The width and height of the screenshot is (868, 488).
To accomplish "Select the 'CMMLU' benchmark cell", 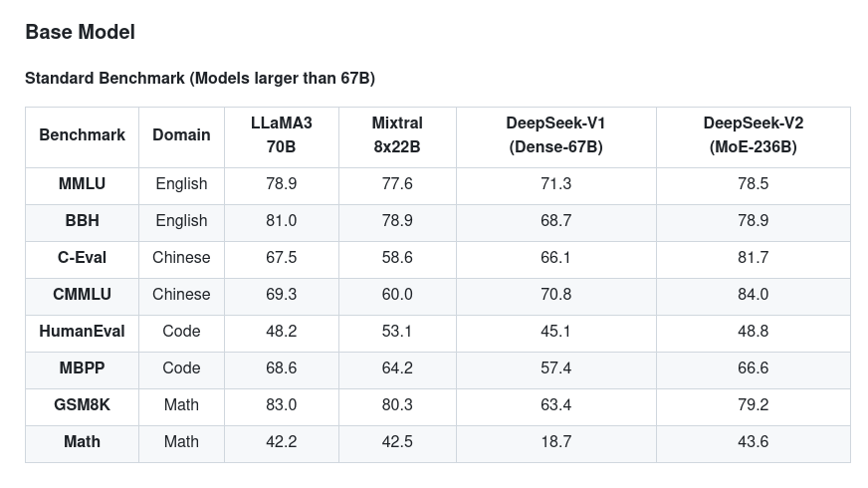I will 82,294.
